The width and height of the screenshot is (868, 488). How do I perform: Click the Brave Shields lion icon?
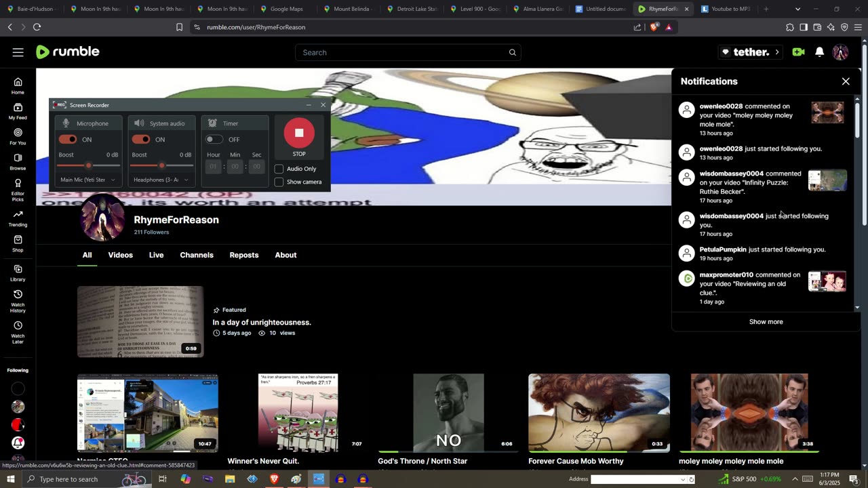coord(654,27)
